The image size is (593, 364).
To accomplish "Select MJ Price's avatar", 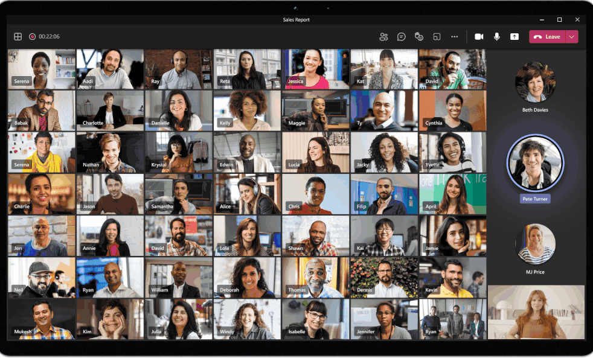I will tap(535, 244).
